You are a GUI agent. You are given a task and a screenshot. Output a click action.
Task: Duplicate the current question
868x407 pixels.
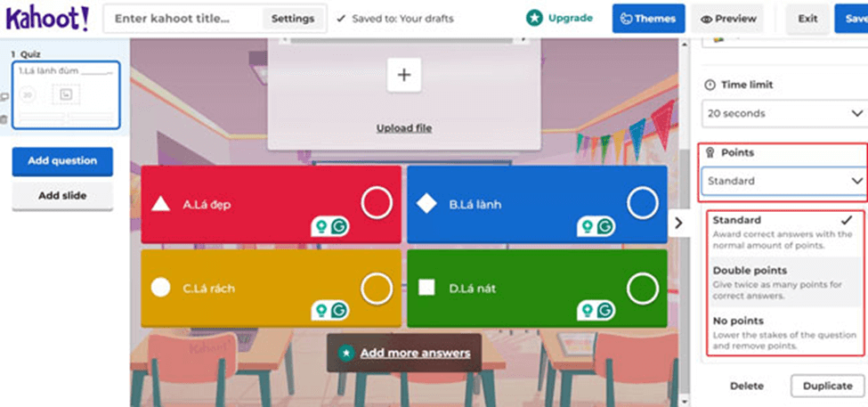[828, 386]
